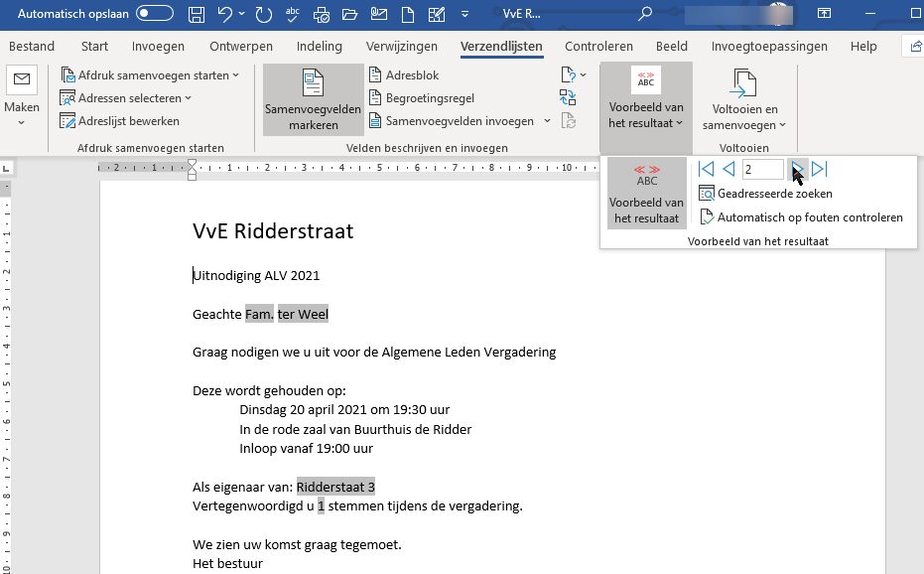Click the update labels icon

(x=569, y=121)
